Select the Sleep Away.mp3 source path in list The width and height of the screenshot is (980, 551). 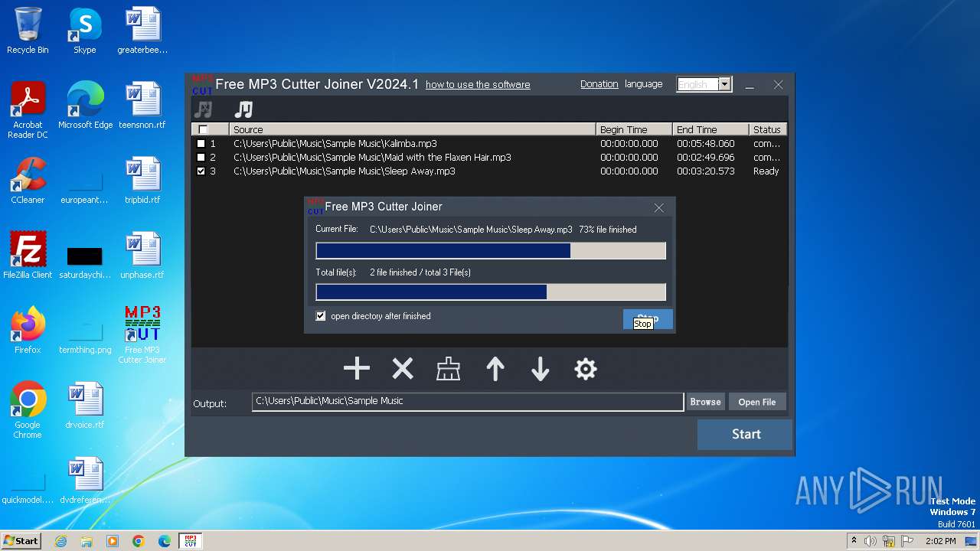click(x=345, y=171)
